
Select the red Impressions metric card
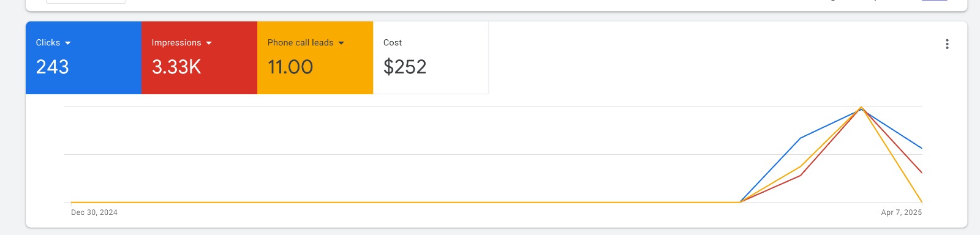click(x=199, y=58)
